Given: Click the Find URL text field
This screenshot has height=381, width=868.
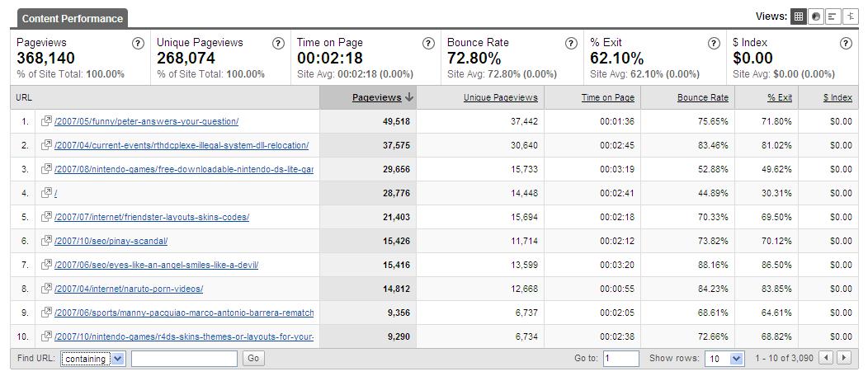Looking at the screenshot, I should click(x=184, y=359).
